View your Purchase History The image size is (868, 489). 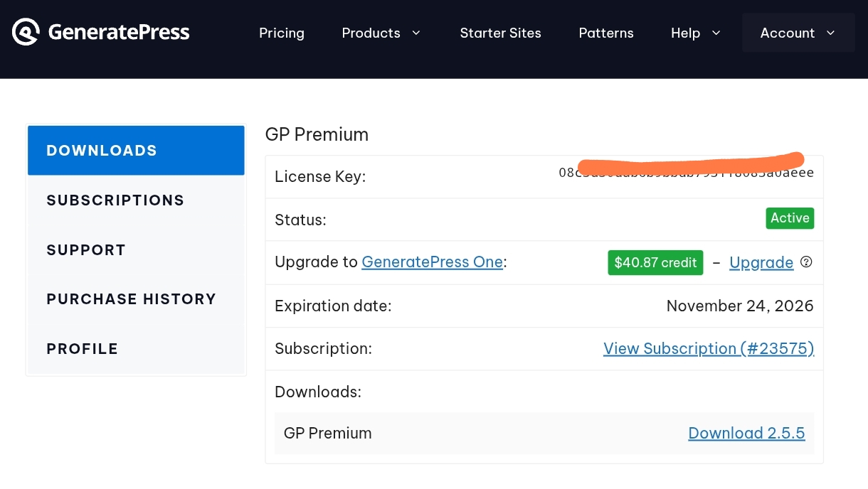click(132, 299)
